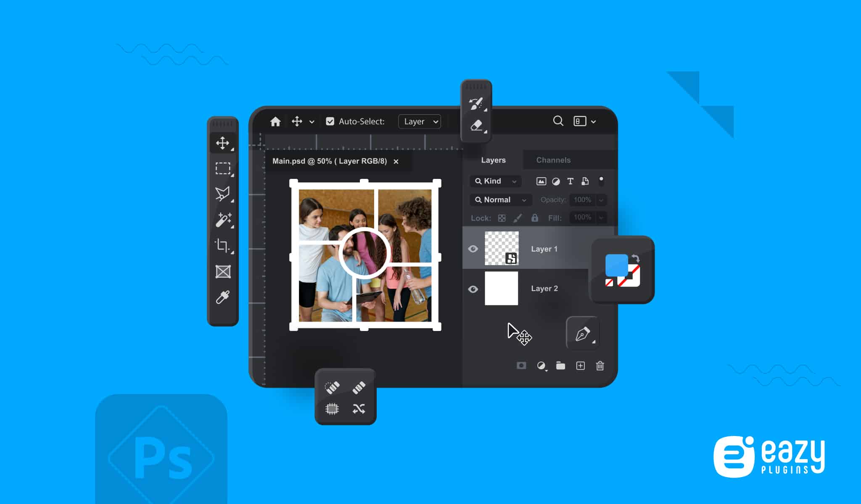Click the create new layer icon

(x=580, y=366)
